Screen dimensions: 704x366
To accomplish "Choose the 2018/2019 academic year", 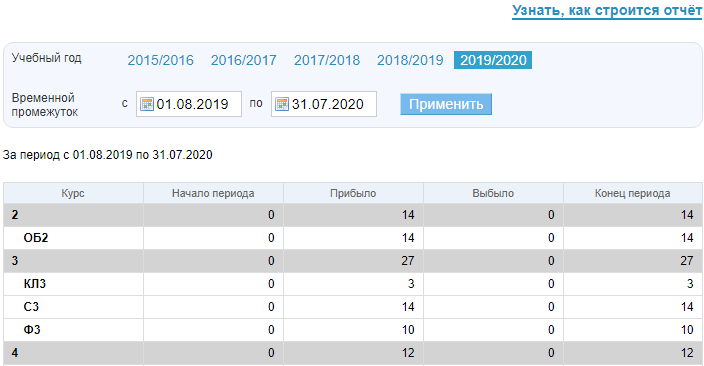I will (x=410, y=60).
